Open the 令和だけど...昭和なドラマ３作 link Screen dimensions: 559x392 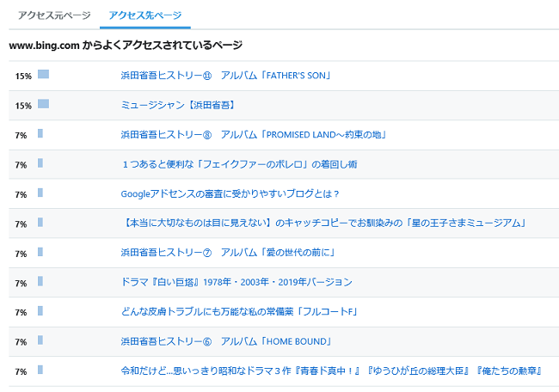pos(332,371)
